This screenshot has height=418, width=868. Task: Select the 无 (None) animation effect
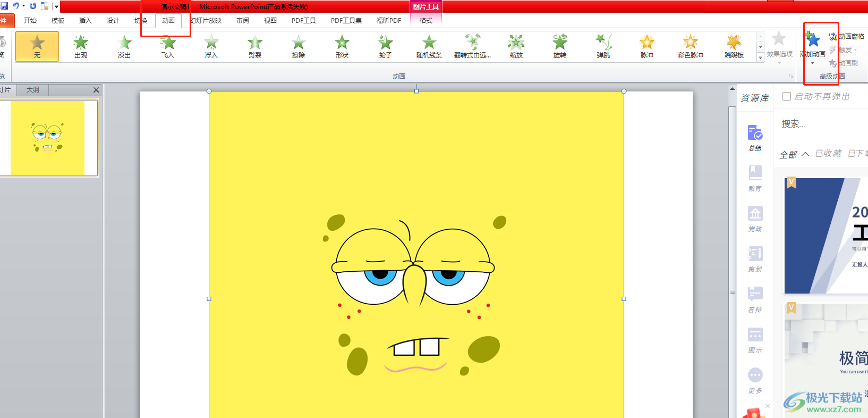(37, 46)
